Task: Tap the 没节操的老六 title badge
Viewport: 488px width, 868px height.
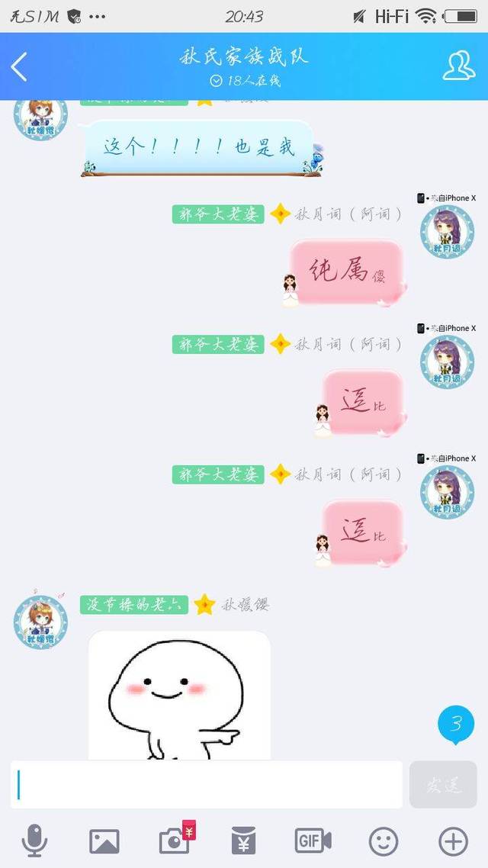Action: coord(134,605)
